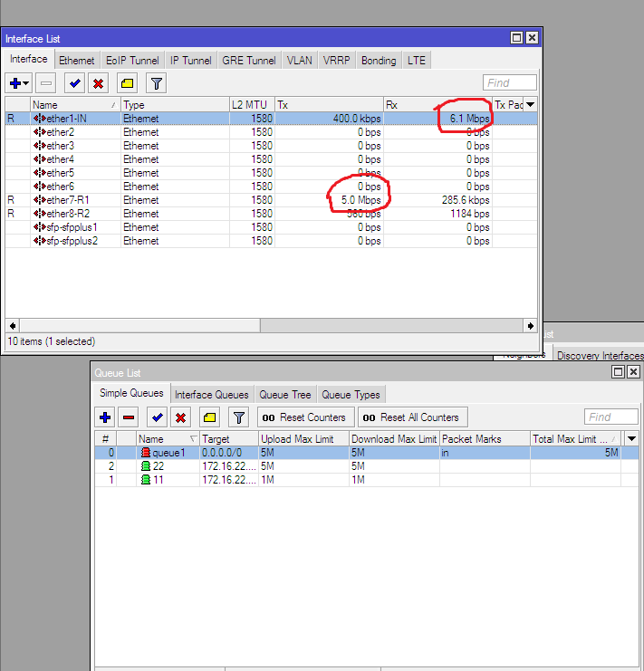
Task: Switch to the VRRP tab
Action: [x=336, y=61]
